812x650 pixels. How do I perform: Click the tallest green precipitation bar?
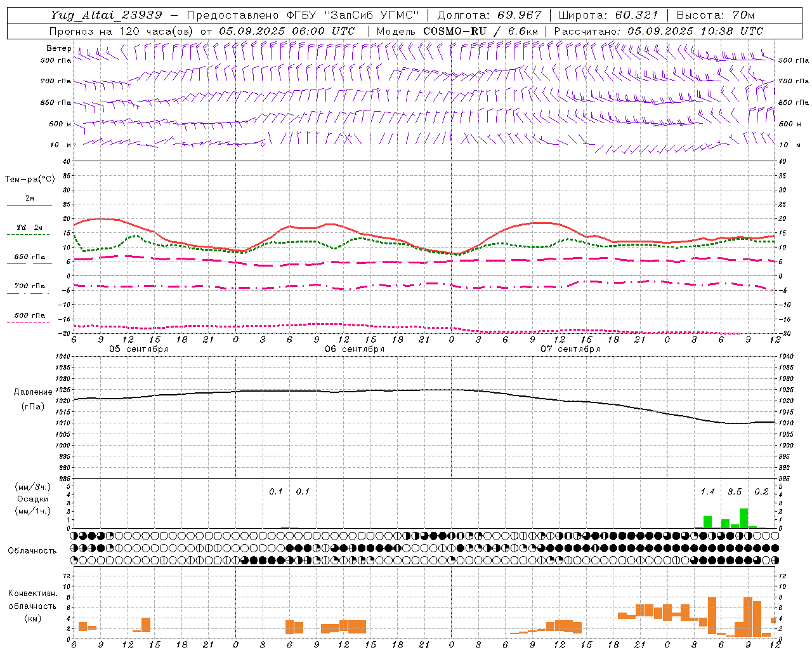pyautogui.click(x=743, y=518)
